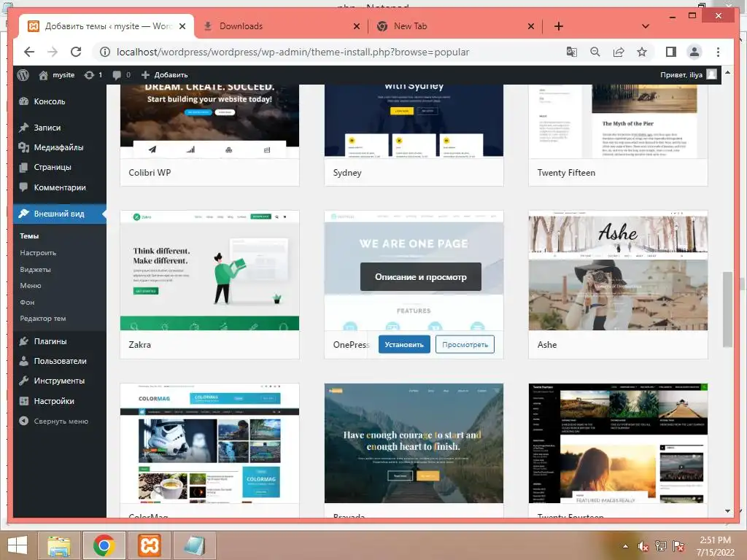The image size is (747, 560).
Task: Open the Sydney theme thumbnail
Action: (x=414, y=121)
